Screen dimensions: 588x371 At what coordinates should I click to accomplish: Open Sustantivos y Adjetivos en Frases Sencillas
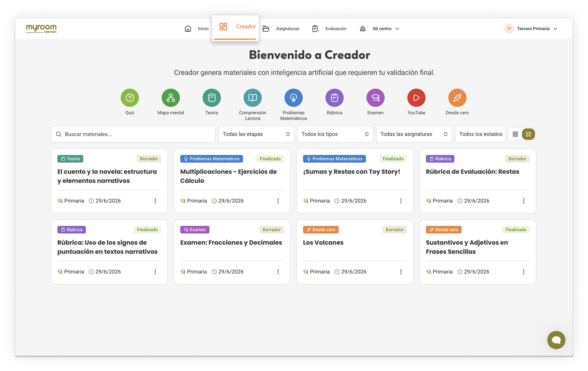pos(467,247)
